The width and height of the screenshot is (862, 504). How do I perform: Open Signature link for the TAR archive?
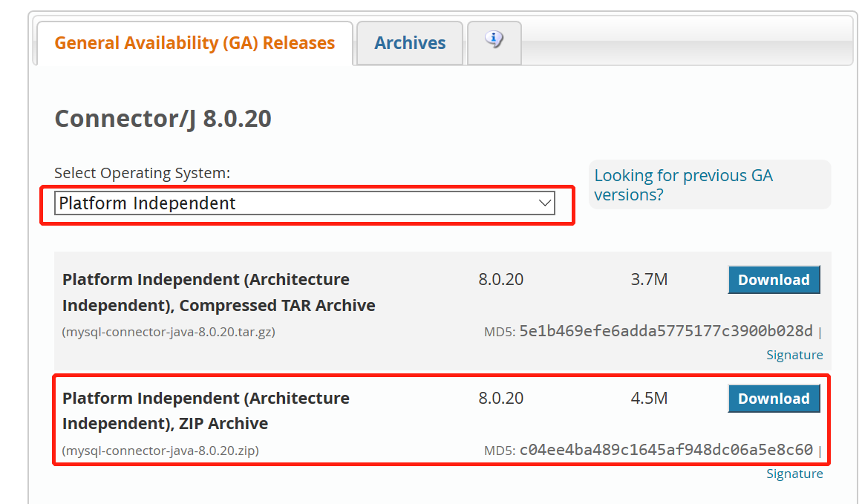point(794,355)
